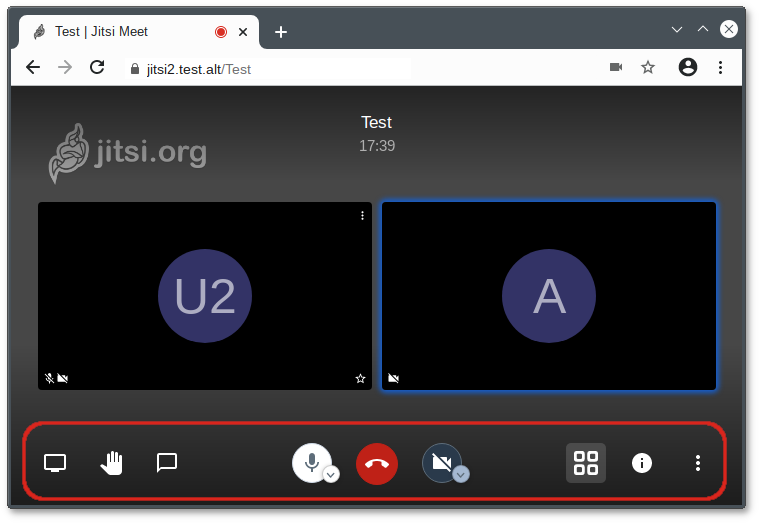
Task: Toggle tile view layout
Action: point(586,463)
